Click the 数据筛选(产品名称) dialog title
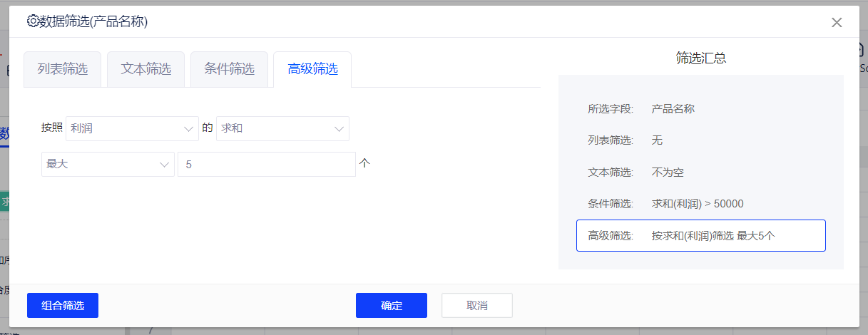 93,21
